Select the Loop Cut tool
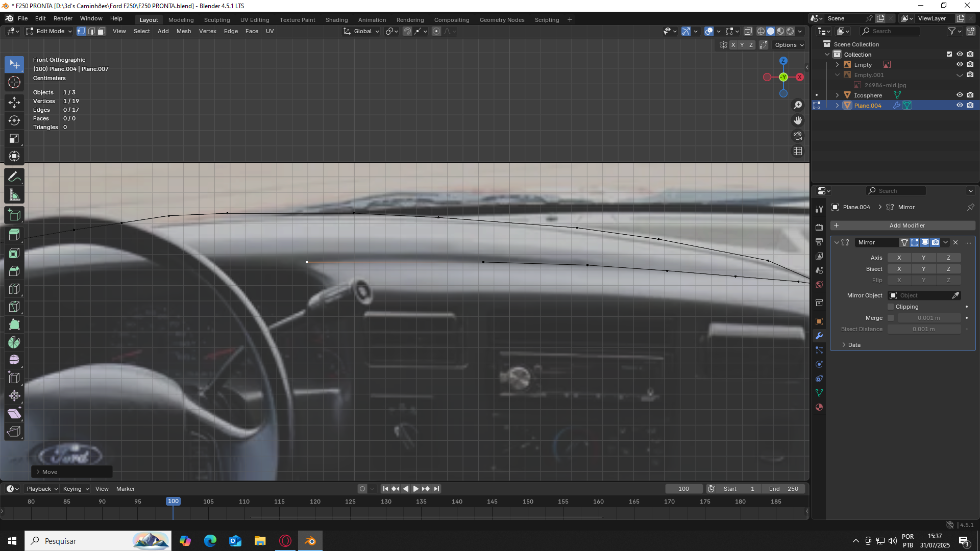Screen dimensions: 980x551 14,289
